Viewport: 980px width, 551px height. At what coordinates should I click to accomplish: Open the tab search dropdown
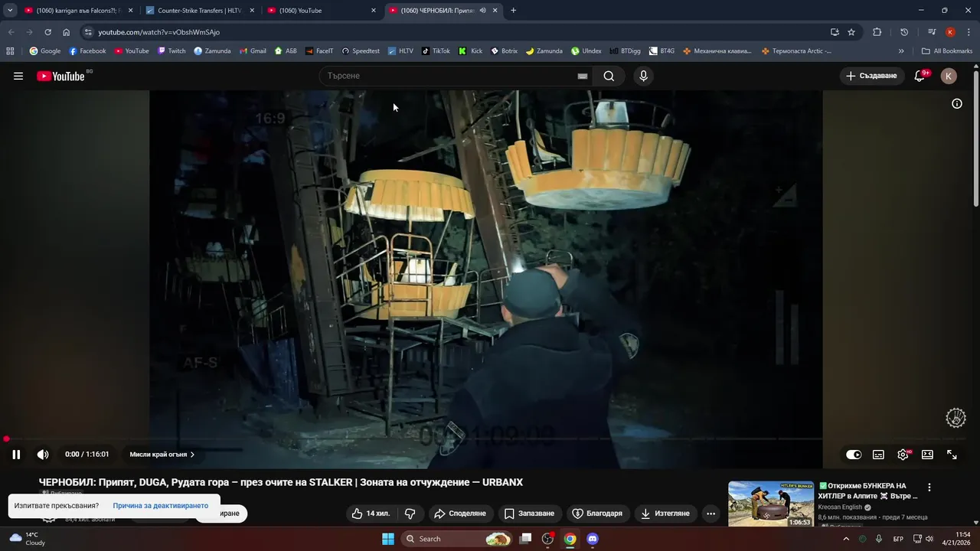click(10, 11)
